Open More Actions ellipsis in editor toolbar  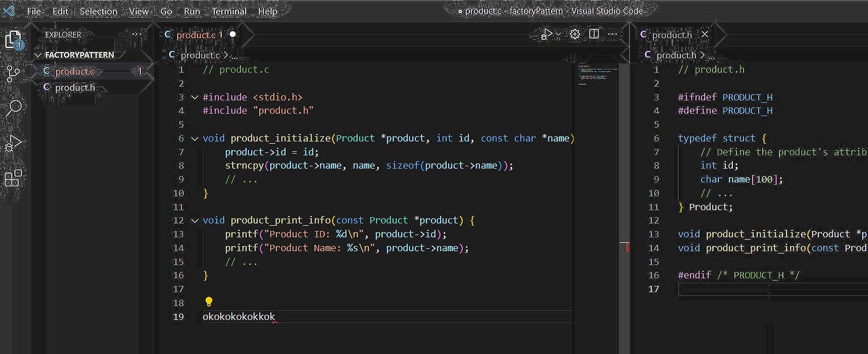click(612, 34)
